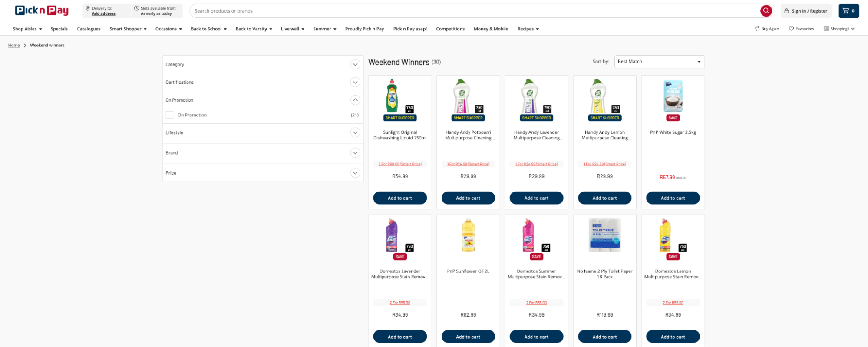Select the Specials menu item
Screen dimensions: 868x347
point(59,29)
